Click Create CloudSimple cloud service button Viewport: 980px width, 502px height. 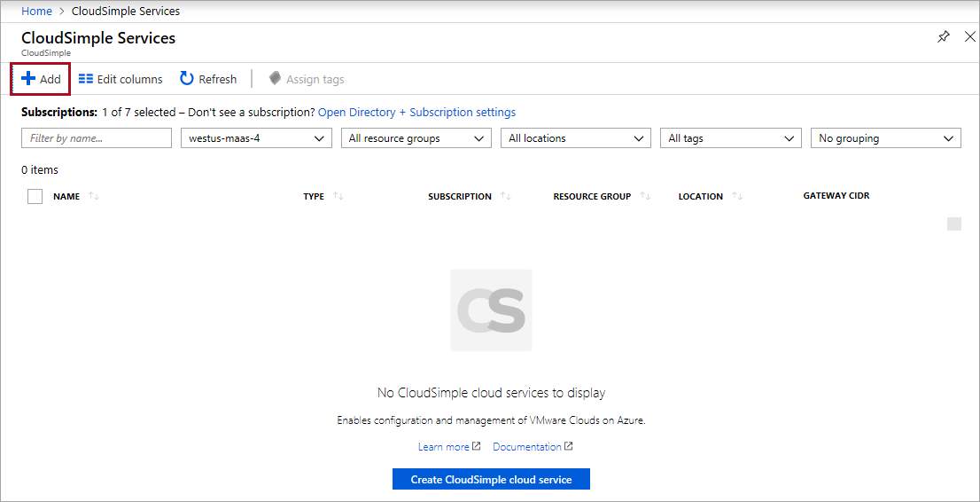(x=491, y=480)
